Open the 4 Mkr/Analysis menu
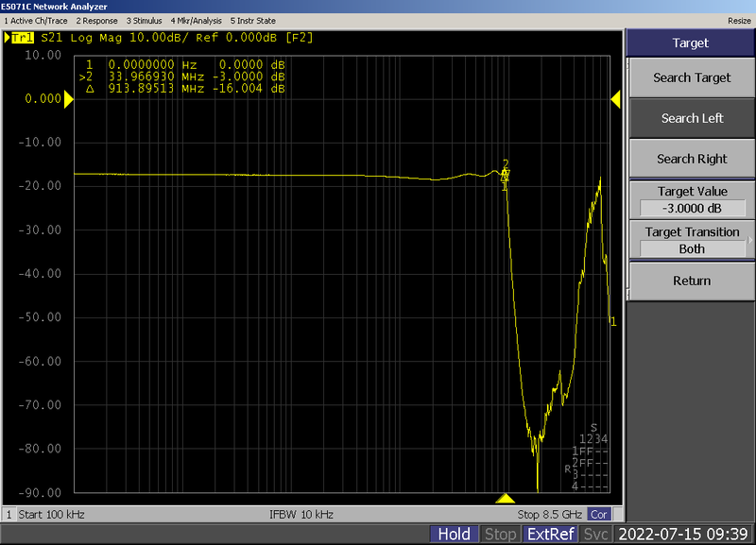The height and width of the screenshot is (545, 756). [x=196, y=21]
